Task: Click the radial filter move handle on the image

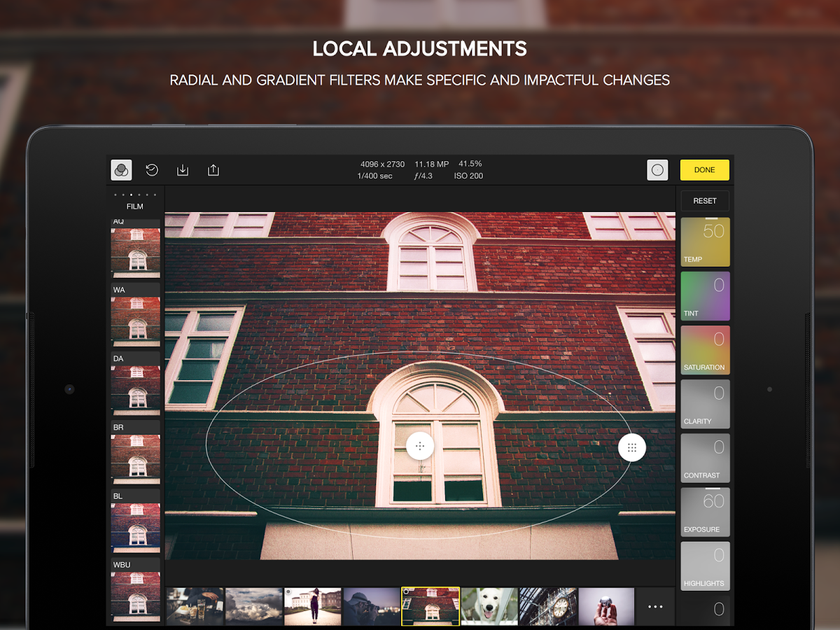Action: (420, 445)
